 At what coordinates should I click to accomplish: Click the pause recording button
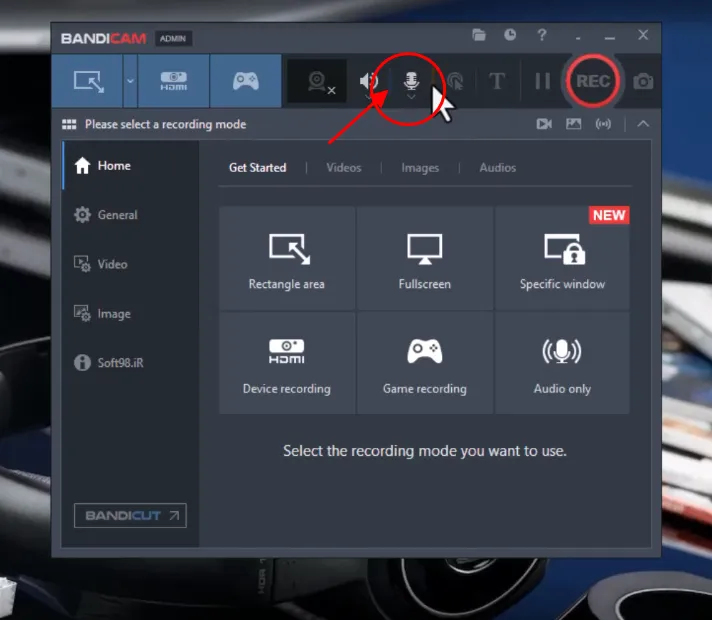(543, 81)
